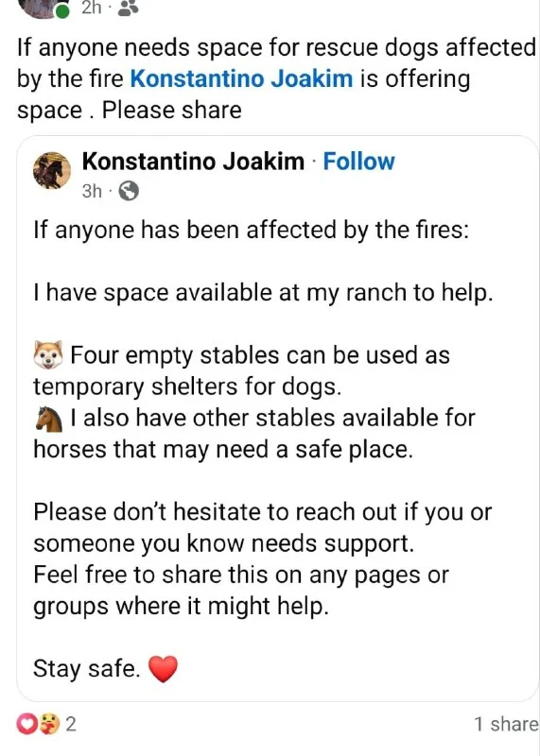Image resolution: width=540 pixels, height=756 pixels.
Task: Click the public globe privacy icon
Action: 129,191
